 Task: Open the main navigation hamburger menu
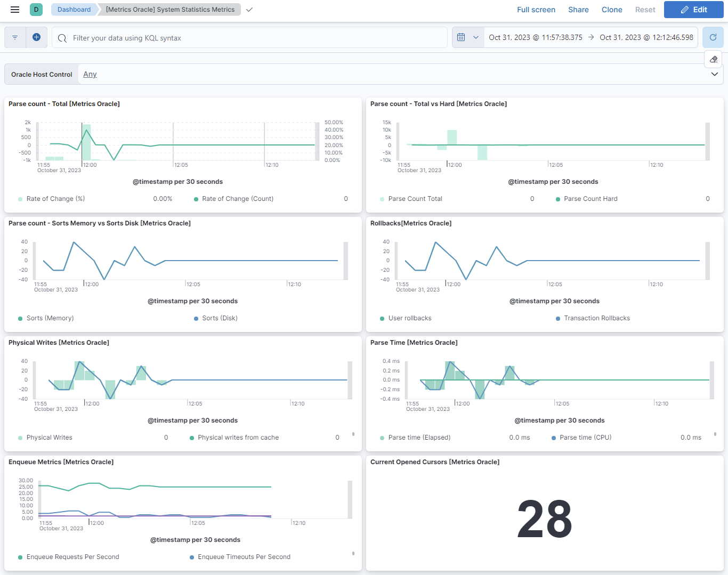click(x=15, y=10)
